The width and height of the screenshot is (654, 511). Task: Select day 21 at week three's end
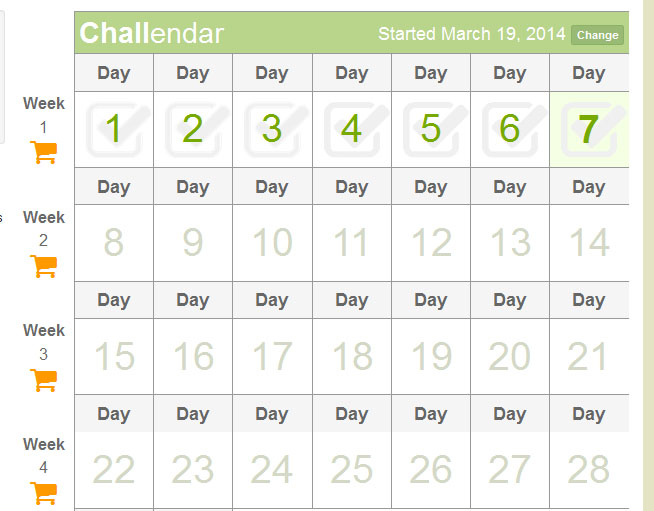[x=589, y=357]
